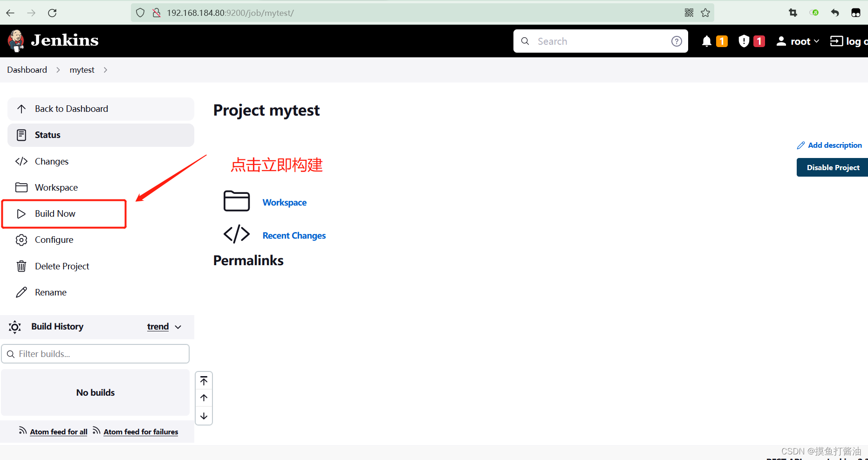Page up build history with up arrow
The width and height of the screenshot is (868, 460).
204,398
